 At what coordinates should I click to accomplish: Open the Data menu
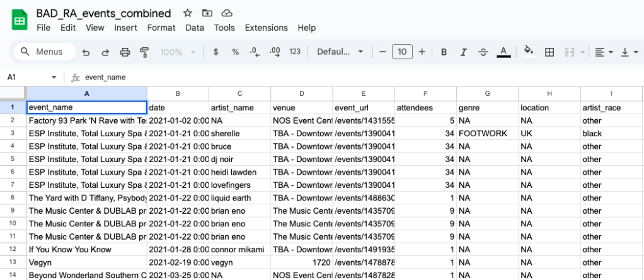pos(195,28)
